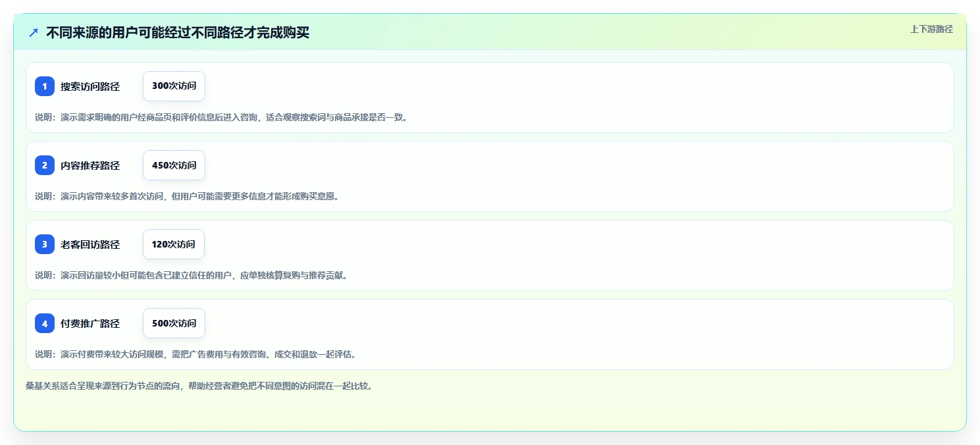The image size is (980, 445).
Task: Select the 老客回访路径 row label
Action: pos(90,244)
